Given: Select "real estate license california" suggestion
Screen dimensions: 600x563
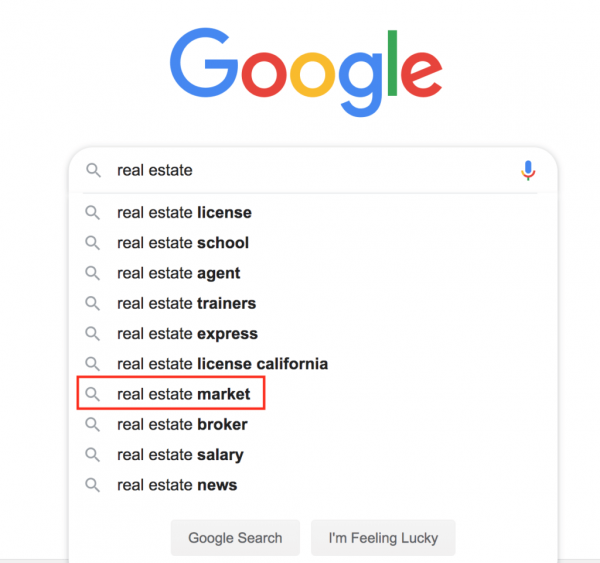Looking at the screenshot, I should pos(222,364).
